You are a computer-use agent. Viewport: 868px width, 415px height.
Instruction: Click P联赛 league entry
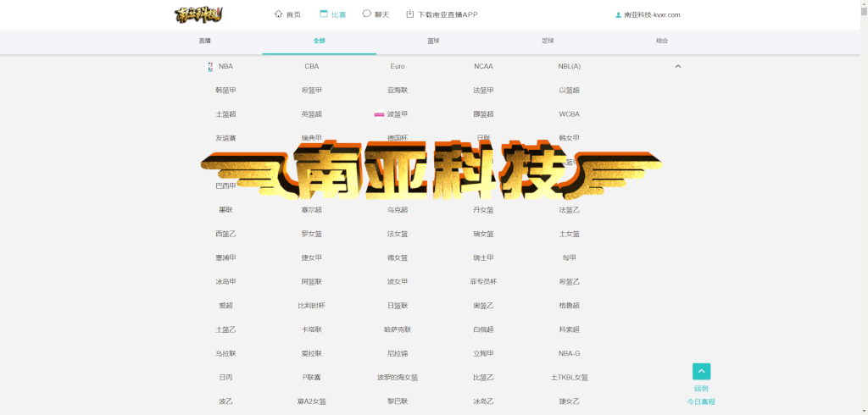pos(312,378)
